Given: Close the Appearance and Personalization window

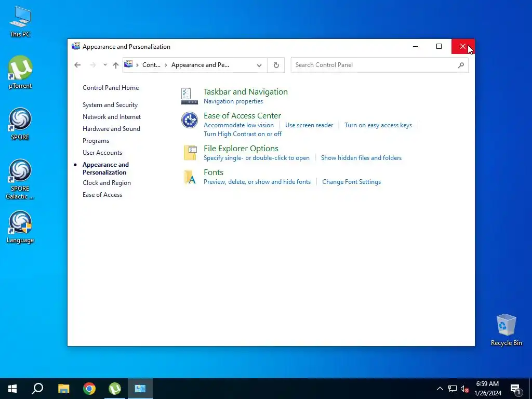Looking at the screenshot, I should pos(463,46).
